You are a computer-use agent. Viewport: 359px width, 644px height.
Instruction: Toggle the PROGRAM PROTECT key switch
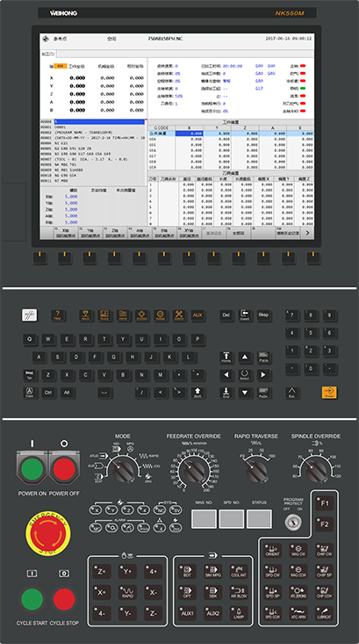pyautogui.click(x=293, y=522)
